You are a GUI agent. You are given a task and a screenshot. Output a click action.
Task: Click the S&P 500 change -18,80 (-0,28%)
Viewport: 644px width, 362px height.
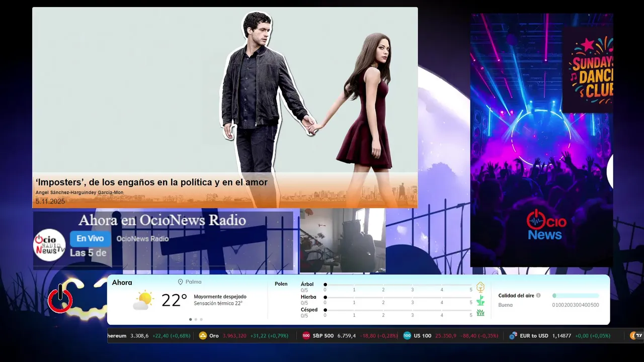pos(379,335)
